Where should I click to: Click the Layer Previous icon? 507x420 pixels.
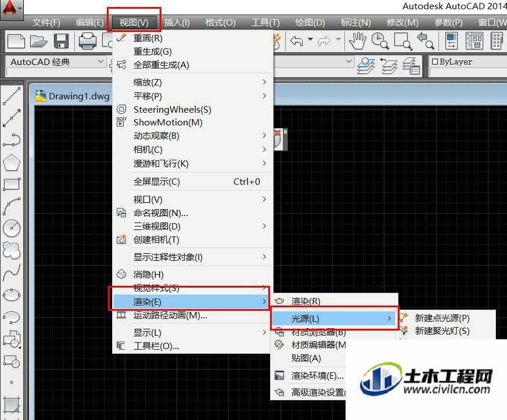389,66
